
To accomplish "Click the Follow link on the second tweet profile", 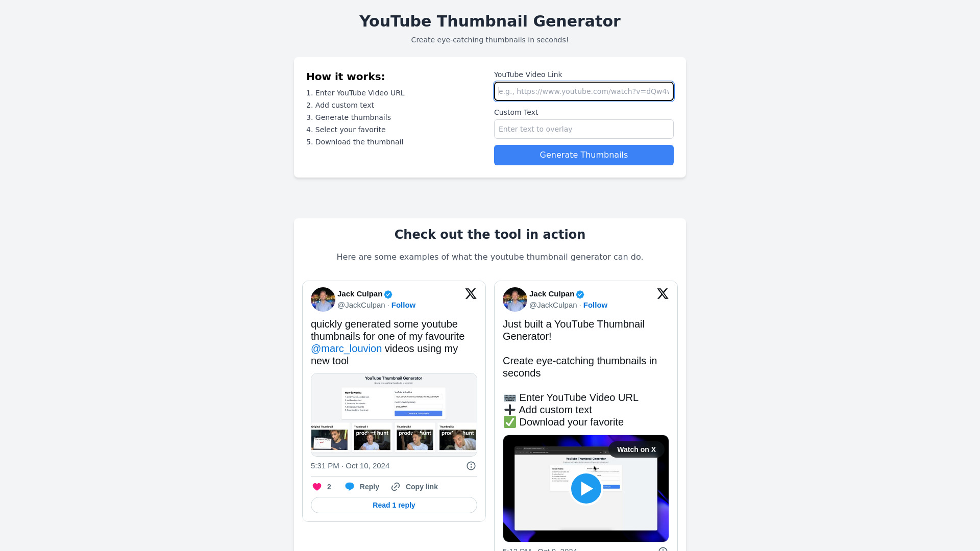I will click(x=595, y=305).
